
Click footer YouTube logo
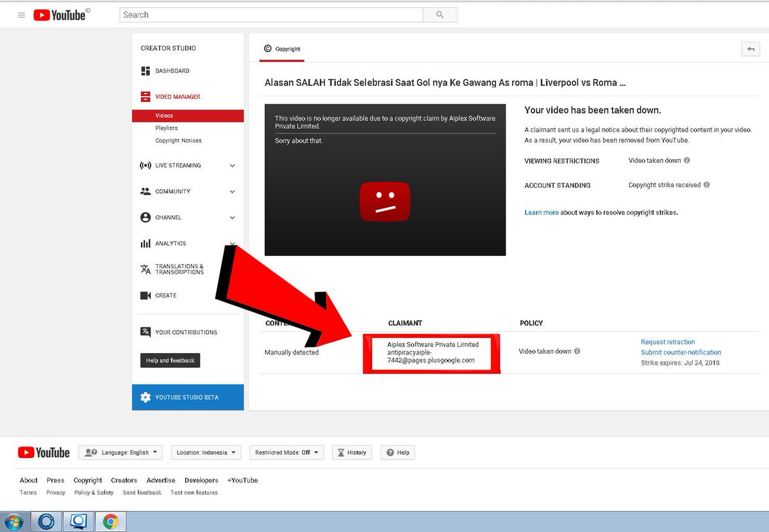44,453
